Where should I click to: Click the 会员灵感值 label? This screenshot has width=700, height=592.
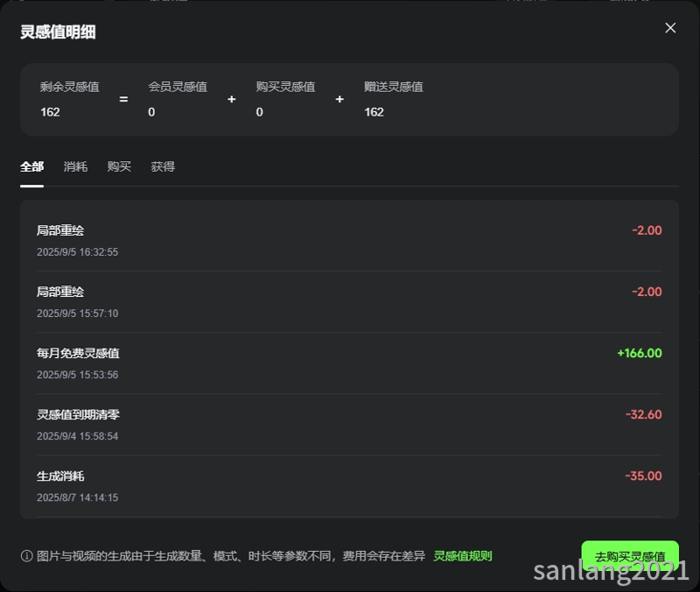178,87
